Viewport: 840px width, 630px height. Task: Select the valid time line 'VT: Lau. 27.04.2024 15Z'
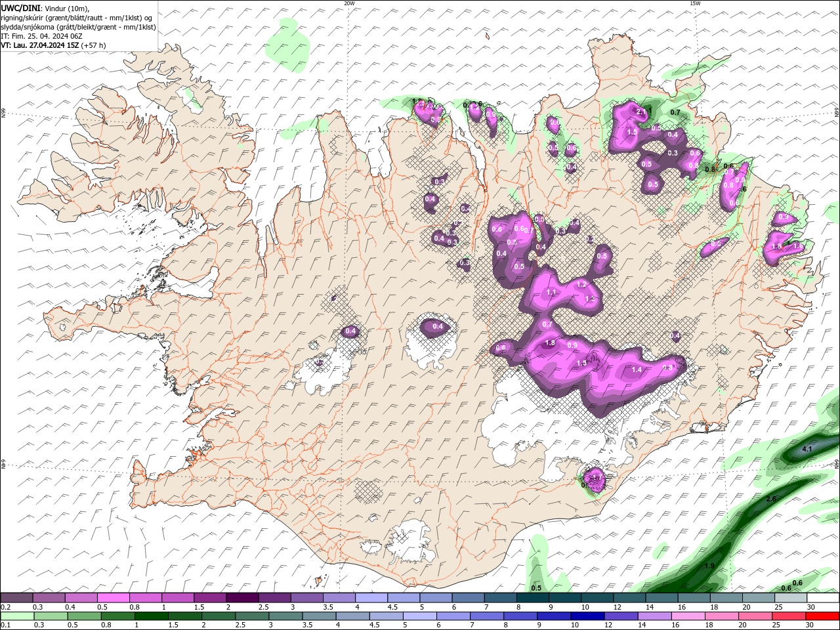[40, 45]
